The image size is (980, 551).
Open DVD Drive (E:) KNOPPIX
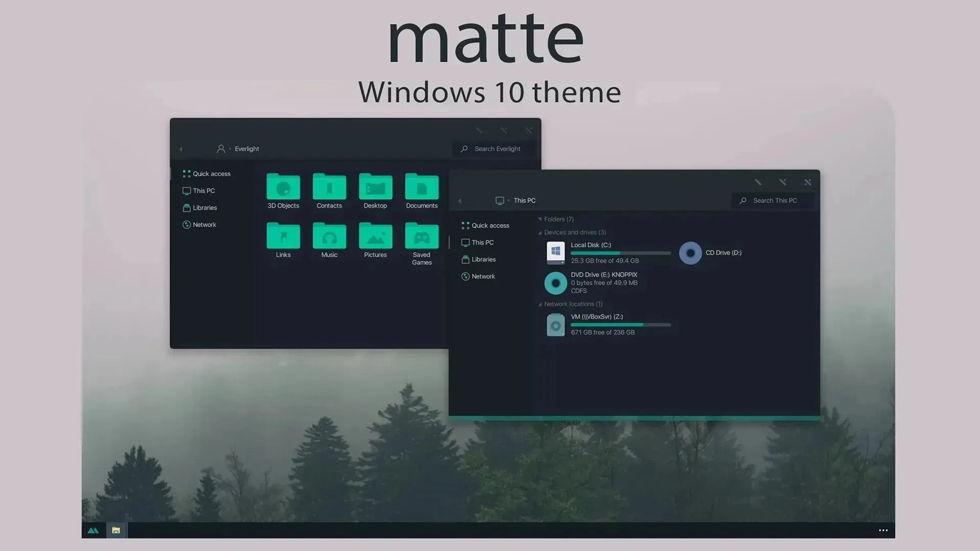pyautogui.click(x=556, y=283)
